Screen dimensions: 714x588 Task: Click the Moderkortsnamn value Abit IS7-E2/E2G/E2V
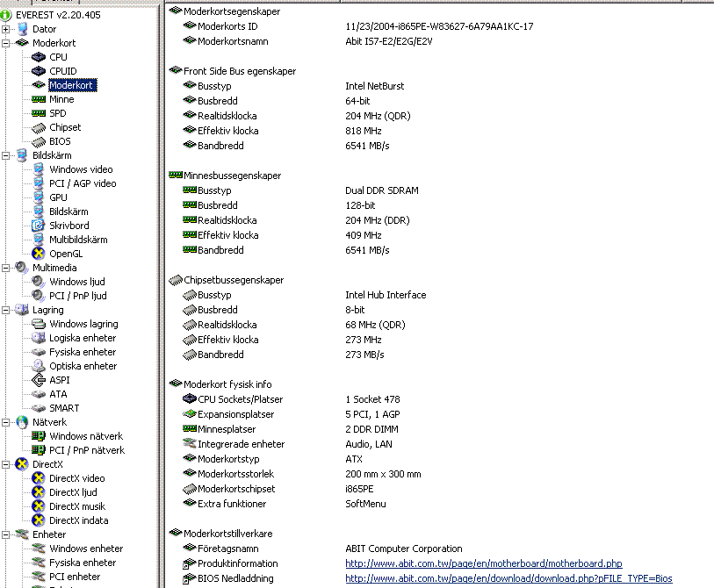point(389,41)
